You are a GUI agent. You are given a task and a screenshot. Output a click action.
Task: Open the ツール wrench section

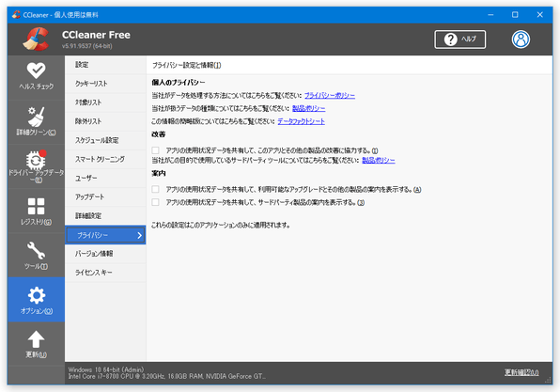(36, 256)
